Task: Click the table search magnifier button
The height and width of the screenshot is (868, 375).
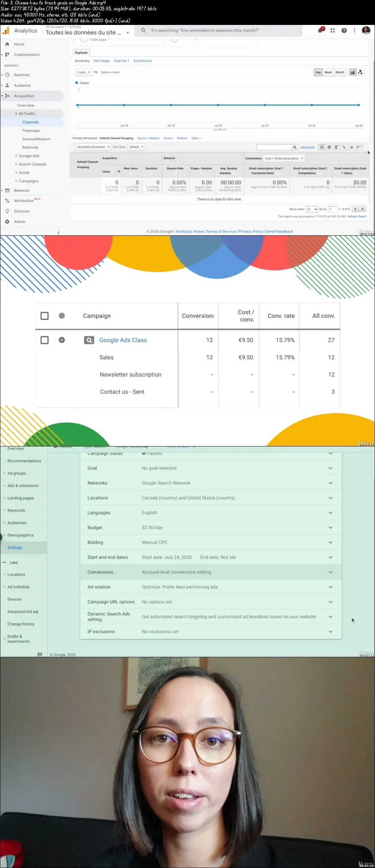Action: [294, 147]
